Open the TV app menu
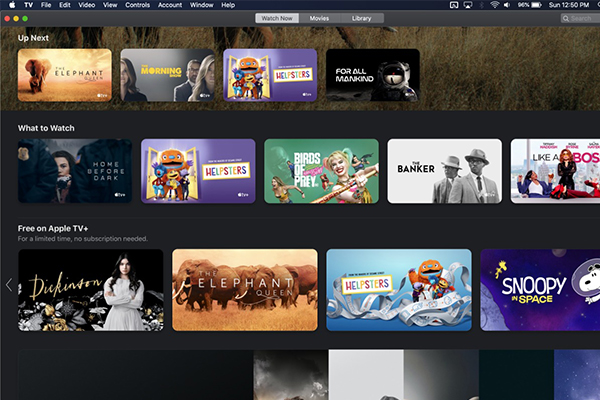This screenshot has height=400, width=600. [x=28, y=5]
